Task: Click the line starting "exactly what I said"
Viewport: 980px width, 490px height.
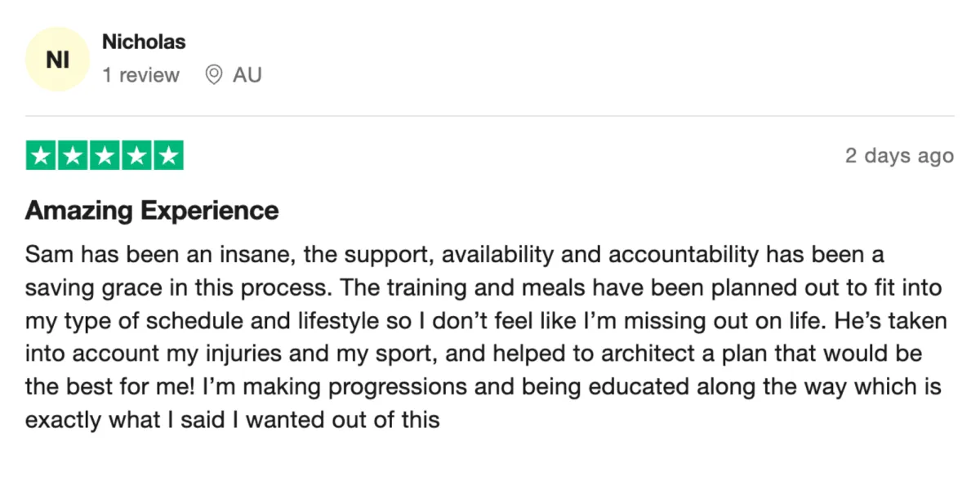Action: (x=233, y=421)
